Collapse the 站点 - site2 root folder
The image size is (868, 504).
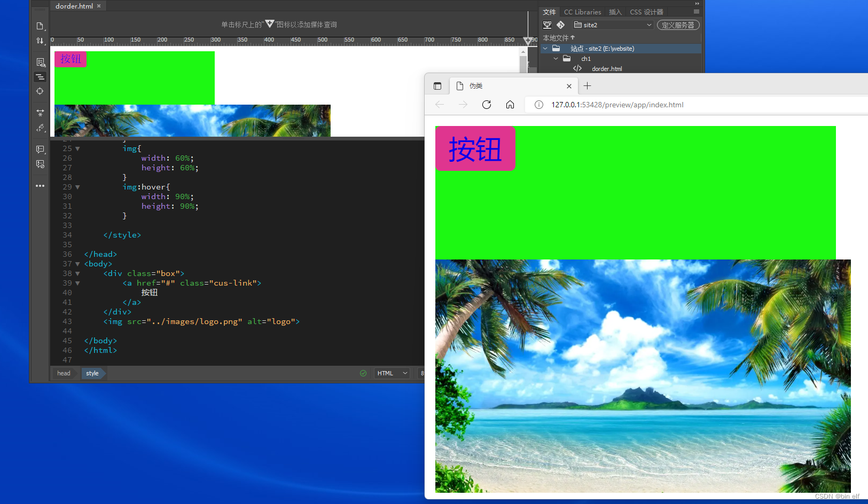coord(545,48)
